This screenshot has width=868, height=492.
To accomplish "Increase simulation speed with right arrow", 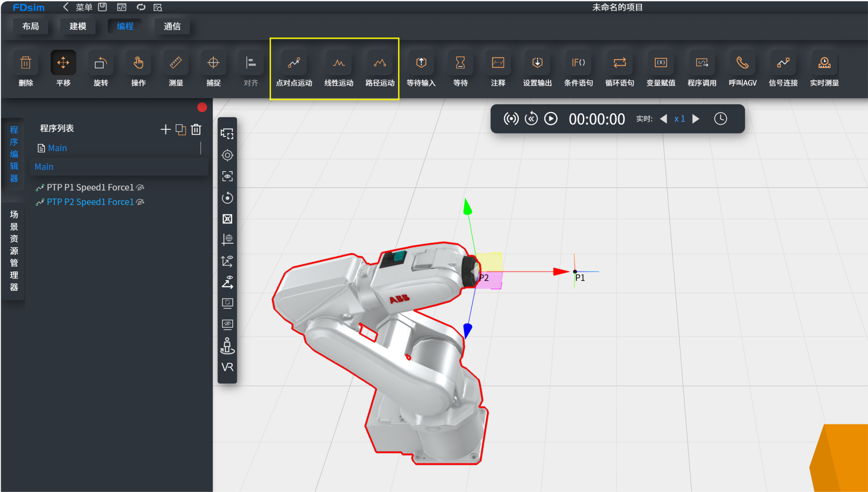I will coord(696,119).
